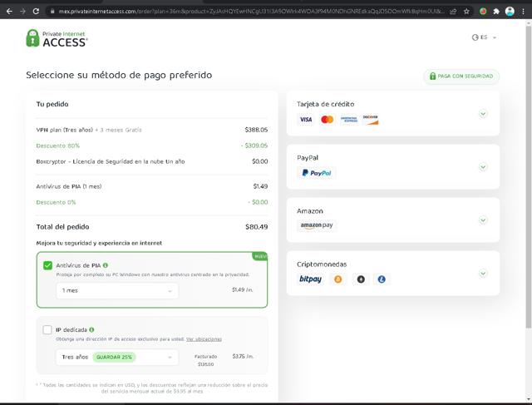
Task: Open the 'Ver ubicaciones' link
Action: click(x=204, y=339)
